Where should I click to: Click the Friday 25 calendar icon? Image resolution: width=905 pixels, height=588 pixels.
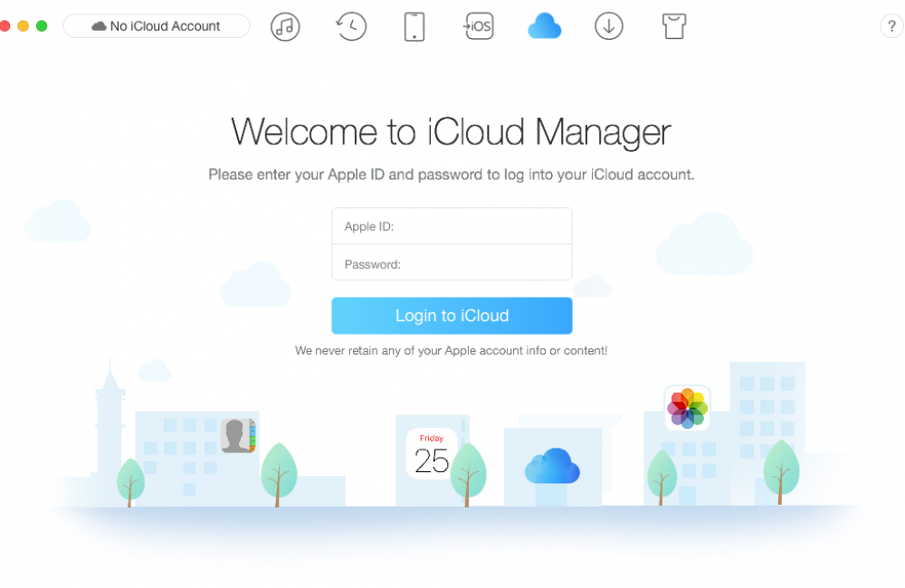coord(431,454)
